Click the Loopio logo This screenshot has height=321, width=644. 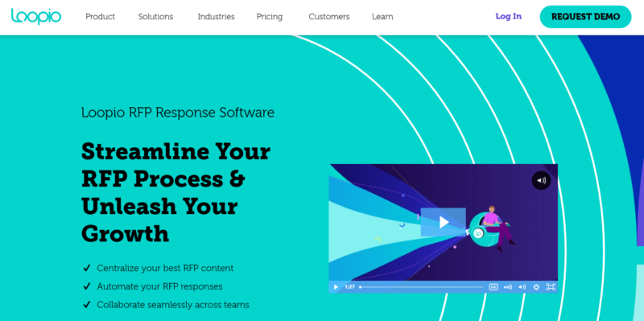pos(36,16)
